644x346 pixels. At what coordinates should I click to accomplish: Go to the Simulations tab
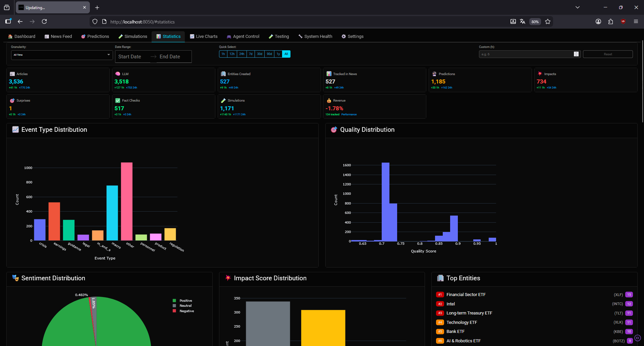(133, 37)
